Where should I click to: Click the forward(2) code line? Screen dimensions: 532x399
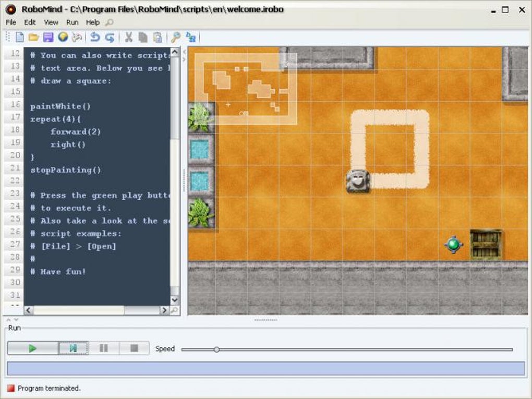[x=76, y=131]
